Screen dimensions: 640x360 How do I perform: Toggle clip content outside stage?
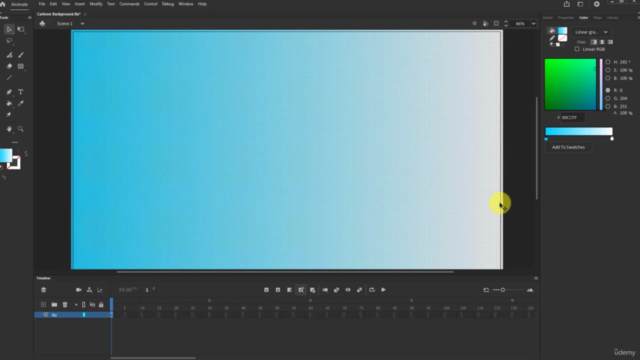[496, 24]
